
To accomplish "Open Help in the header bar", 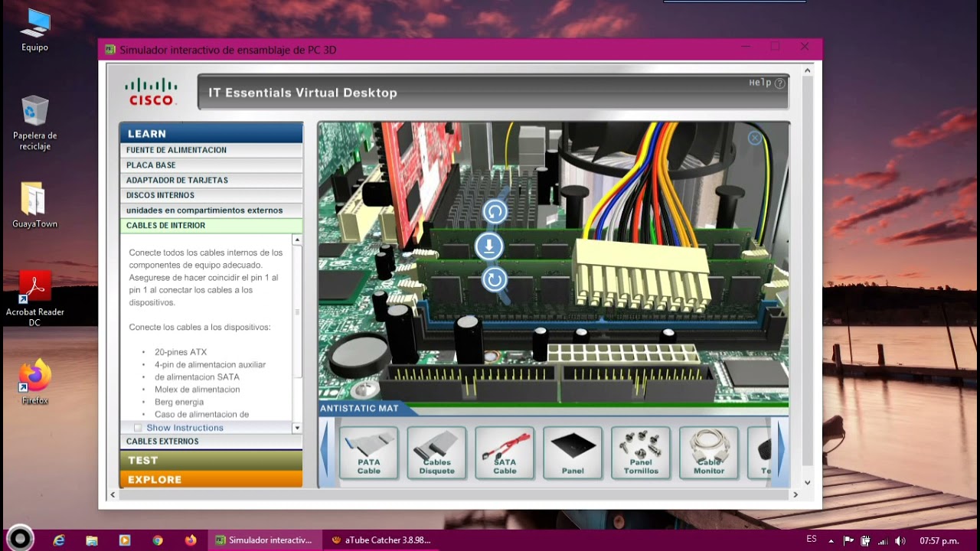I will coord(766,83).
